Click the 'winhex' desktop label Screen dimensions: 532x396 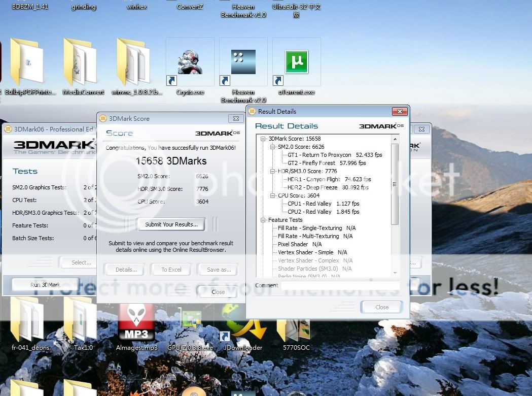tap(137, 7)
